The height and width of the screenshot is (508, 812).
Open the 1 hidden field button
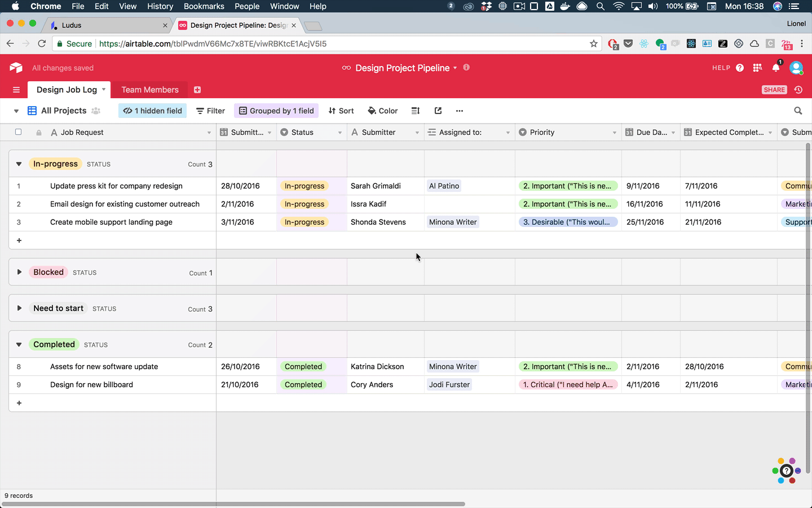coord(153,111)
